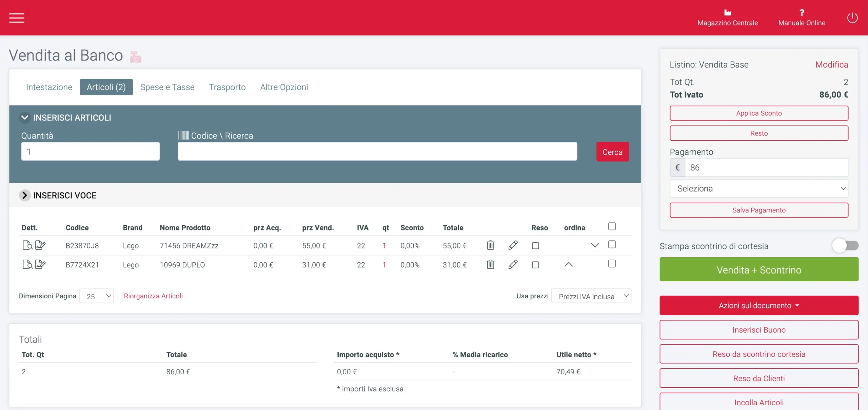Open the Manuale Online help
The height and width of the screenshot is (410, 868).
point(802,18)
